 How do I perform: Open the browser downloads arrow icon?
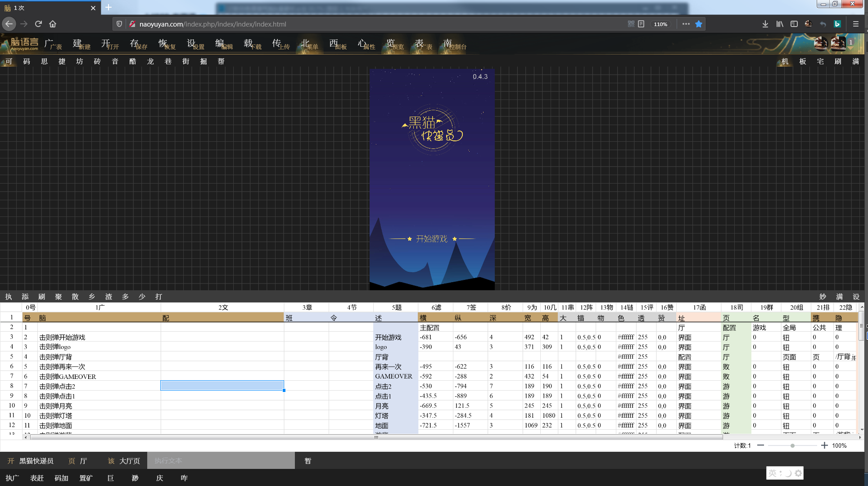coord(765,24)
